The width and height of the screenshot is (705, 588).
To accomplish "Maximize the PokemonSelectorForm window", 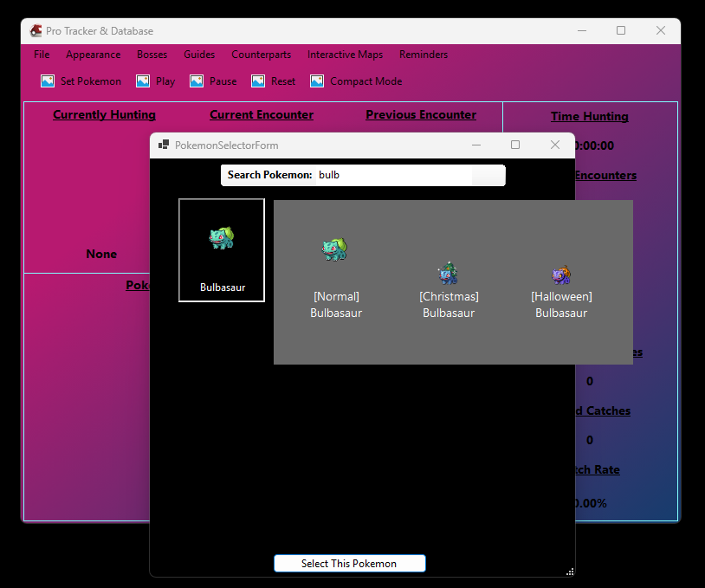I will [x=515, y=145].
